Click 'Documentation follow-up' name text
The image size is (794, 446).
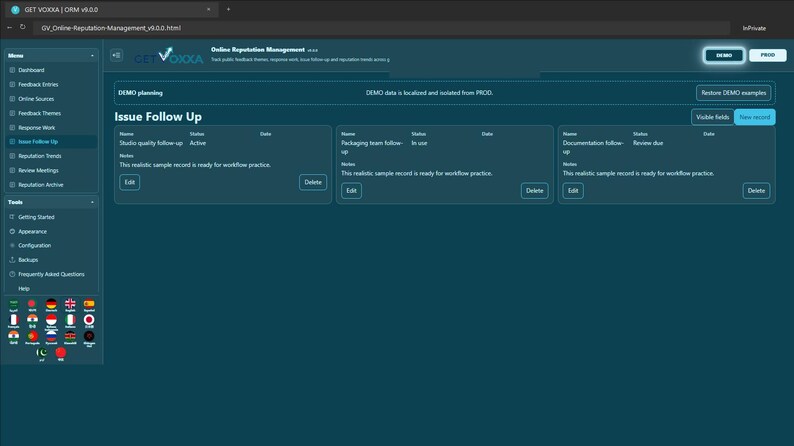pyautogui.click(x=593, y=147)
